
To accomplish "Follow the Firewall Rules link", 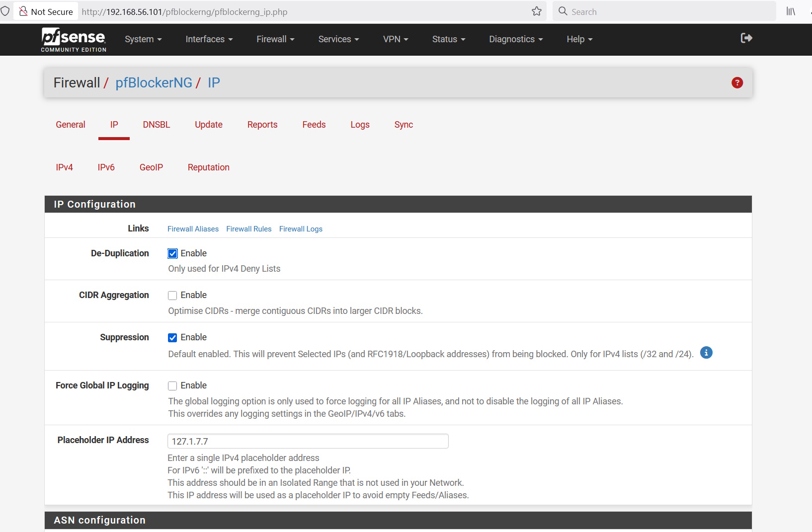I will tap(249, 229).
